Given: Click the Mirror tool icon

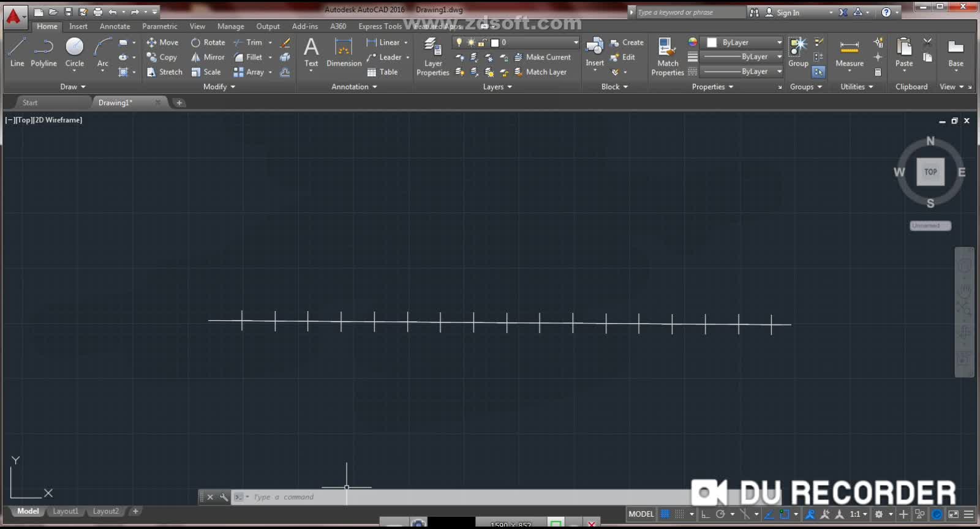Looking at the screenshot, I should pyautogui.click(x=196, y=57).
